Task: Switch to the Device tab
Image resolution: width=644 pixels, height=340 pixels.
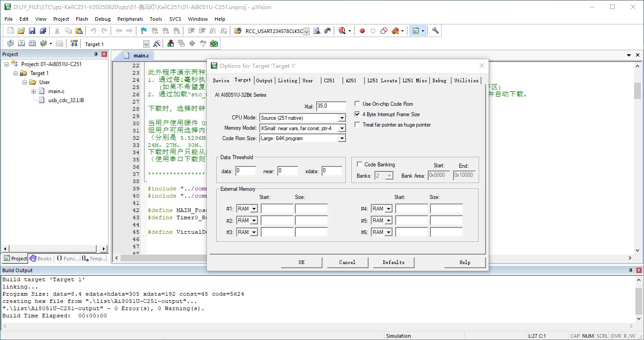Action: click(221, 80)
